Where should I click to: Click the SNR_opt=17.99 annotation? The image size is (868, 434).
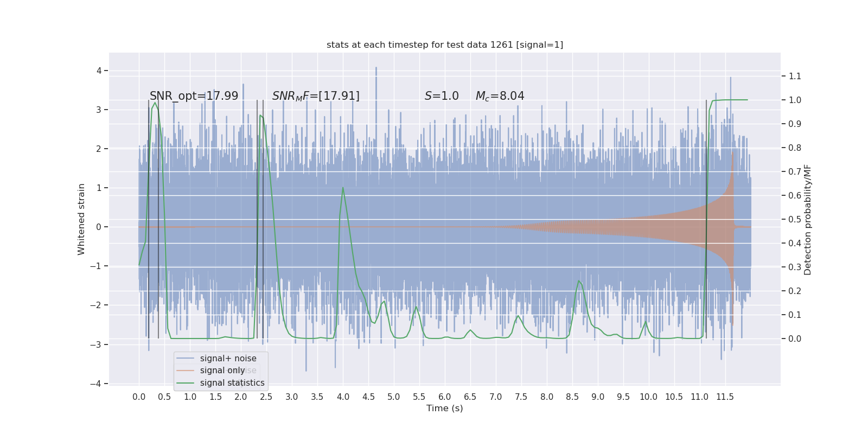tap(194, 96)
